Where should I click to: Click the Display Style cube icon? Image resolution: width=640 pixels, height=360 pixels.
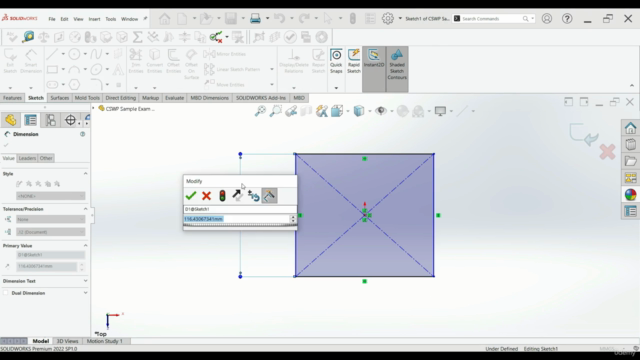click(358, 111)
